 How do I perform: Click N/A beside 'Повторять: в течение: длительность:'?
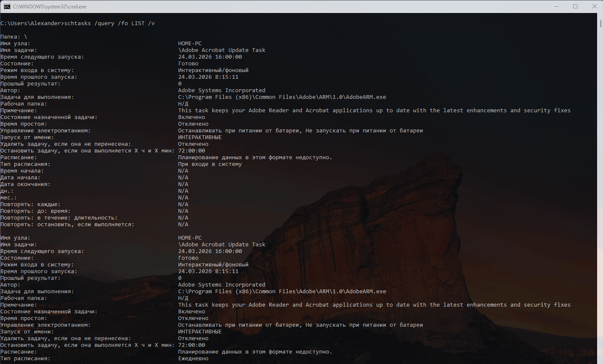coord(183,218)
